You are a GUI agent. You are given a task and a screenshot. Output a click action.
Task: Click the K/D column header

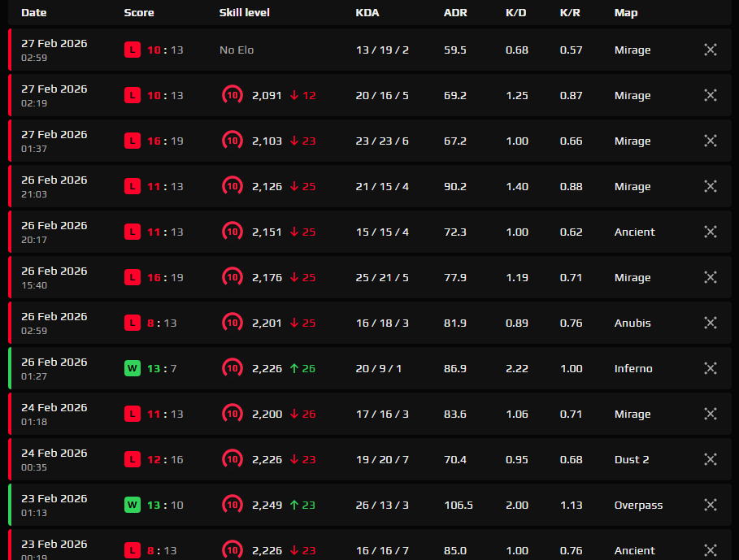tap(516, 13)
